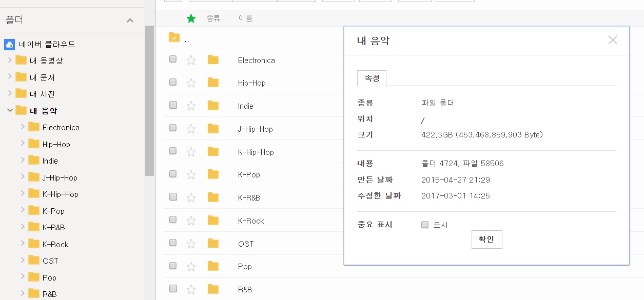This screenshot has width=644, height=300.
Task: Click the green star column header icon
Action: (x=191, y=18)
